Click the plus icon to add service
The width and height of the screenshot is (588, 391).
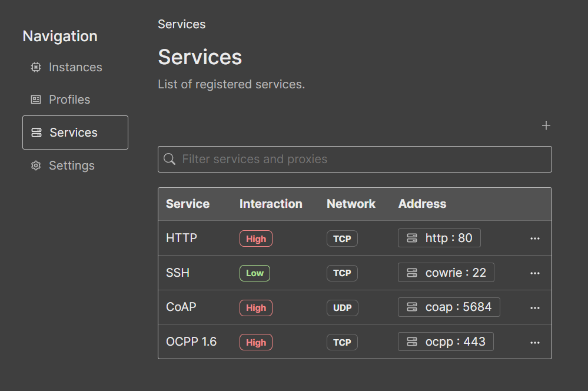(546, 125)
